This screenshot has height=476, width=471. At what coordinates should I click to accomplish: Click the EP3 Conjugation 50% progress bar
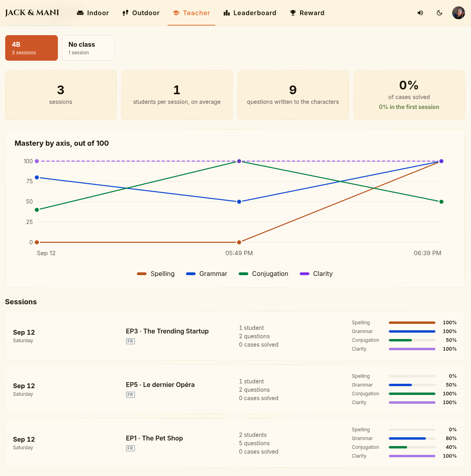coord(412,340)
